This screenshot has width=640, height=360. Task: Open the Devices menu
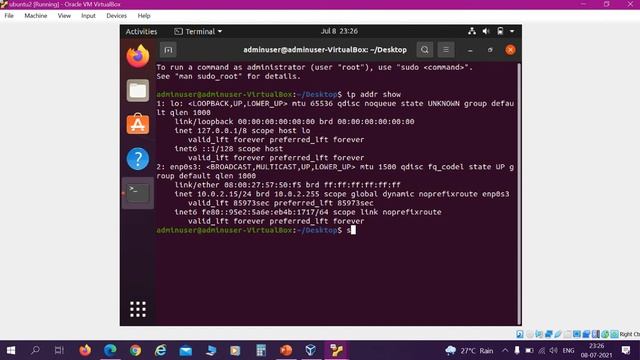tap(116, 16)
